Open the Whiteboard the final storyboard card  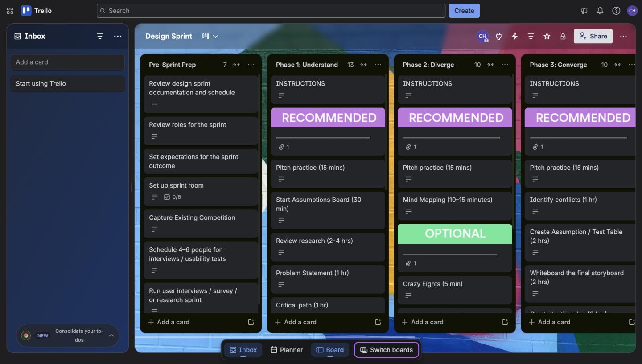point(580,283)
